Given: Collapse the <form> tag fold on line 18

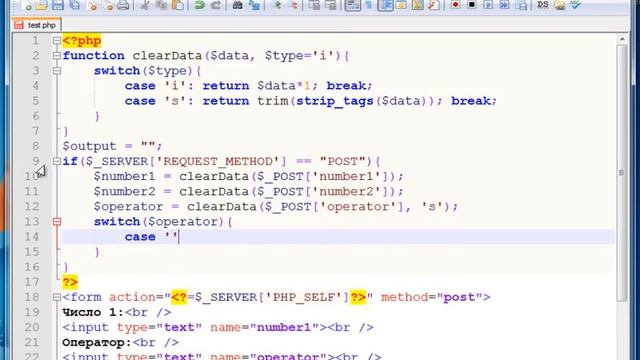Looking at the screenshot, I should (57, 297).
